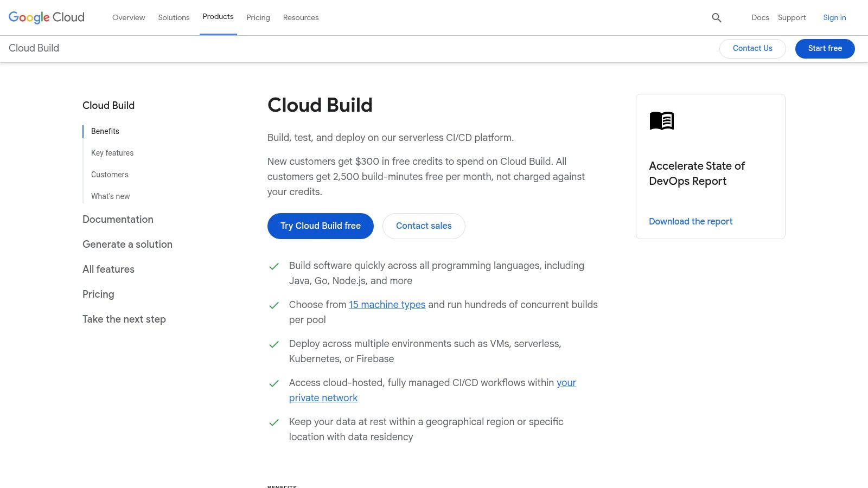Click the Google Cloud logo
The width and height of the screenshot is (868, 488).
[47, 17]
